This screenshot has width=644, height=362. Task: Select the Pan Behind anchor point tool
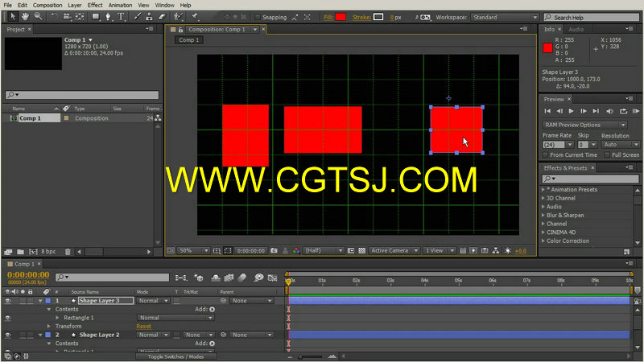tap(80, 17)
